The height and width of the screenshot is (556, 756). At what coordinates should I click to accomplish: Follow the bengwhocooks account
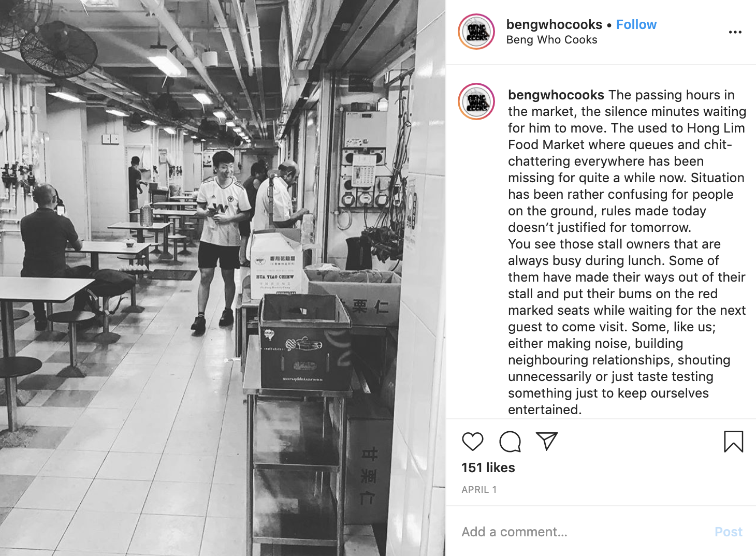click(636, 24)
